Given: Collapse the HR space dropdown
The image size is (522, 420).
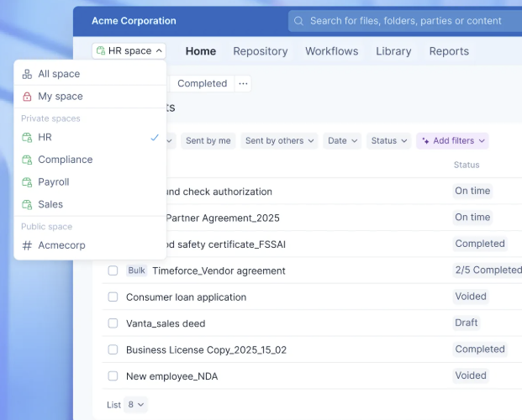Looking at the screenshot, I should 129,51.
